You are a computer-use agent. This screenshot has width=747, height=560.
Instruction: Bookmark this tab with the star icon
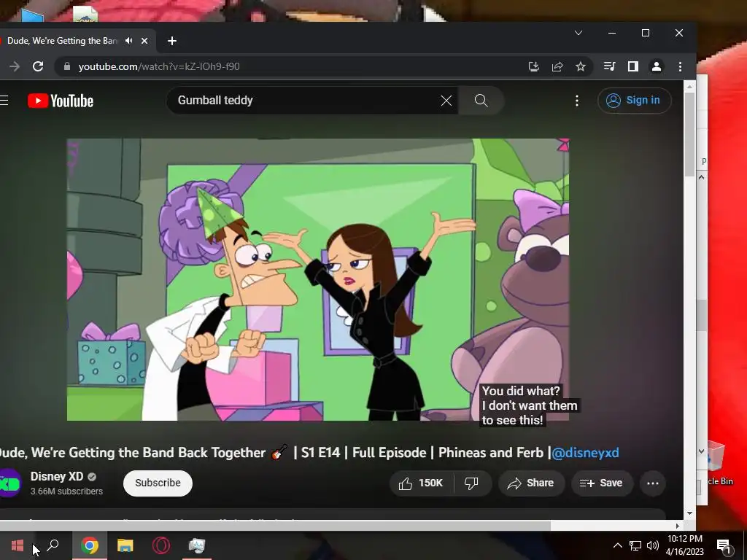580,66
